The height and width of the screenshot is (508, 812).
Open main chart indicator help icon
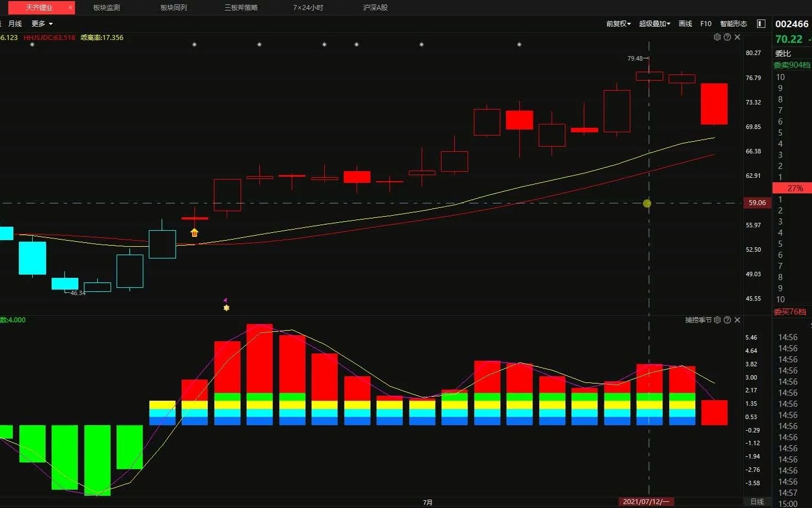(x=727, y=37)
